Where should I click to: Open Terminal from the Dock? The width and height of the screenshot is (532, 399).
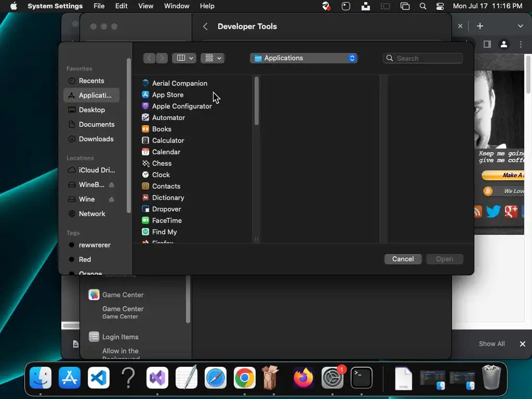(x=362, y=378)
